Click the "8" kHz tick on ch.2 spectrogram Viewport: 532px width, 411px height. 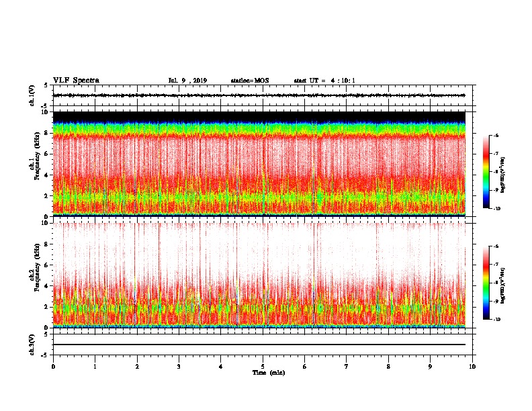[46, 244]
